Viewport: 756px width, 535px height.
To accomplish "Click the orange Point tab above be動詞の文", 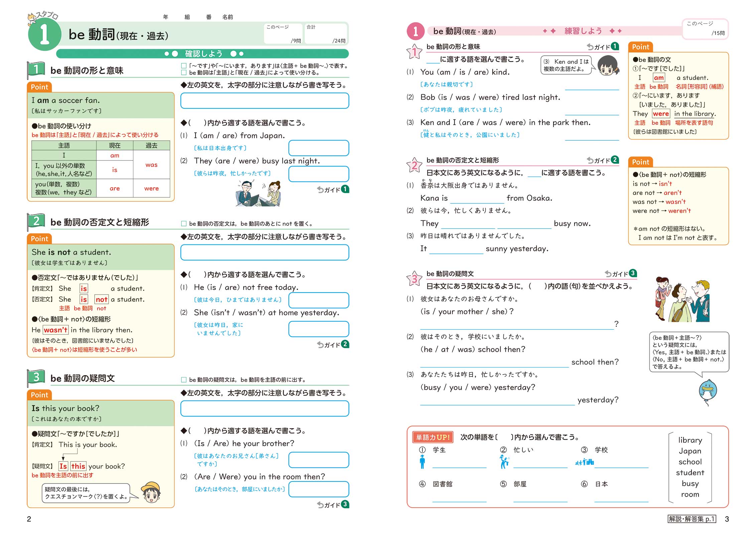I will click(x=640, y=47).
